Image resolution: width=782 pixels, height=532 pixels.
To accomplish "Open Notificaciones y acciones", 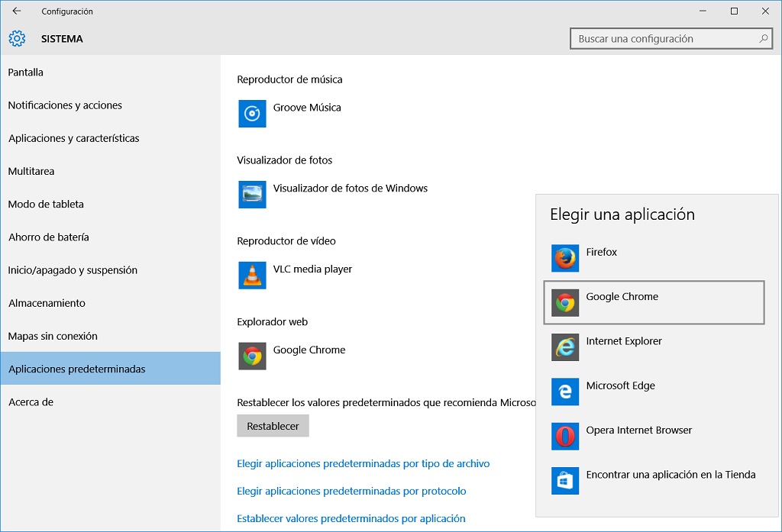I will click(110, 105).
